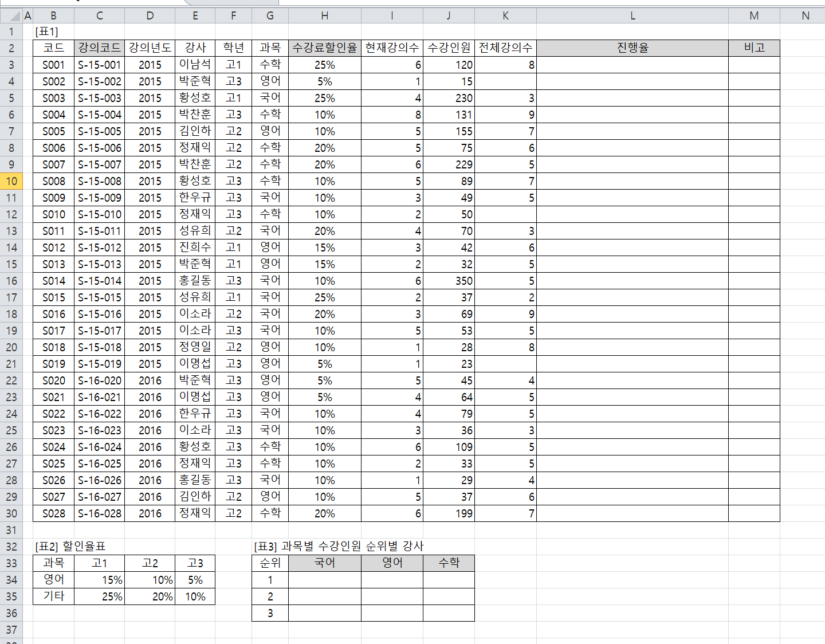
Task: Click the cell with enrollment 350
Action: coord(449,281)
